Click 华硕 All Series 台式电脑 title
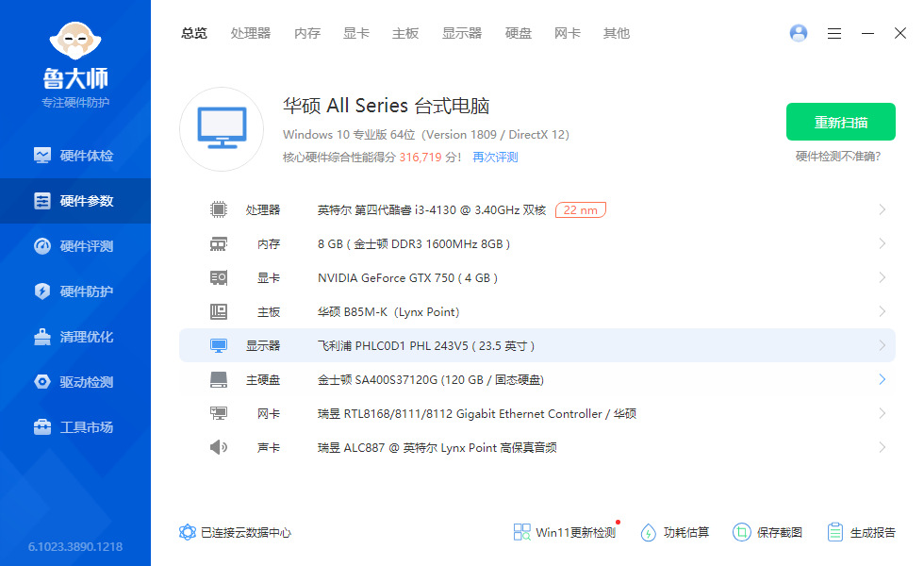 (x=386, y=106)
